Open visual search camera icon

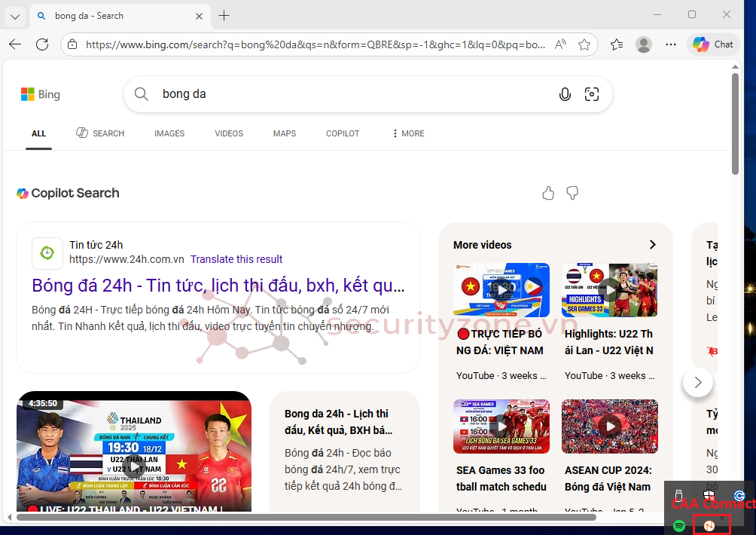(592, 94)
